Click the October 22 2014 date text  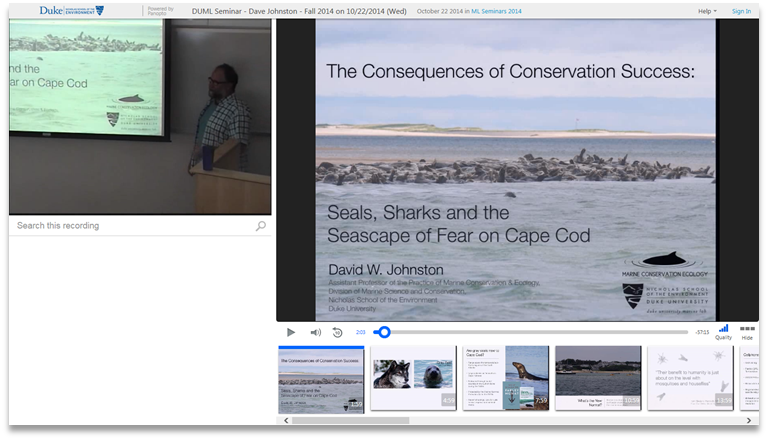point(439,11)
